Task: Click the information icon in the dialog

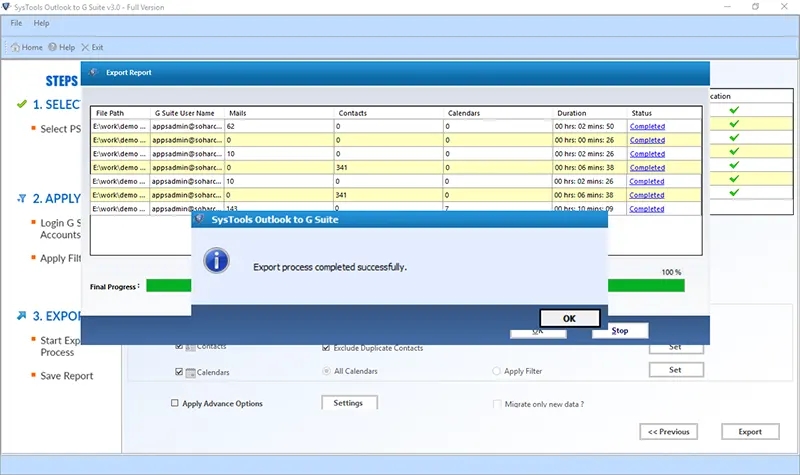Action: pos(216,261)
